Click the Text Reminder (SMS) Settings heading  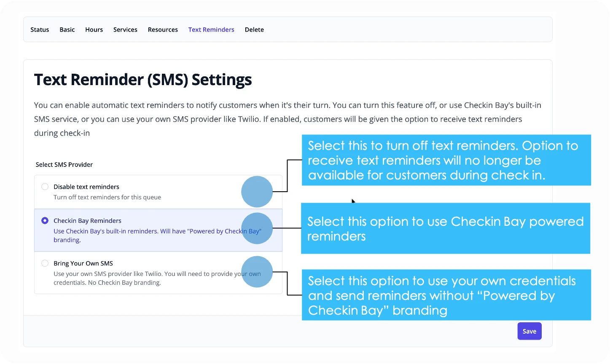143,80
